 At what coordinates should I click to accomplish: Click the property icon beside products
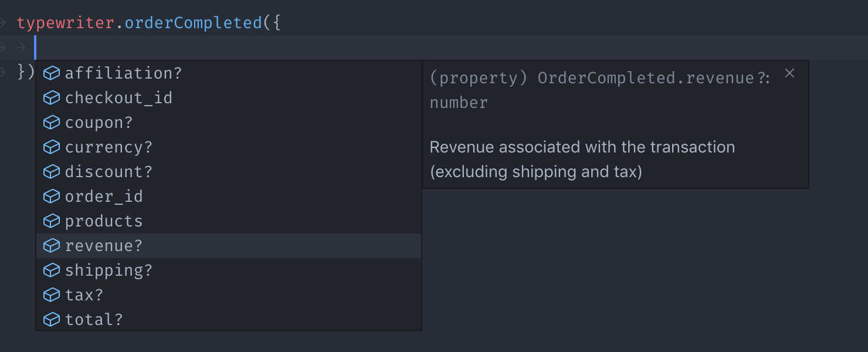click(x=52, y=221)
